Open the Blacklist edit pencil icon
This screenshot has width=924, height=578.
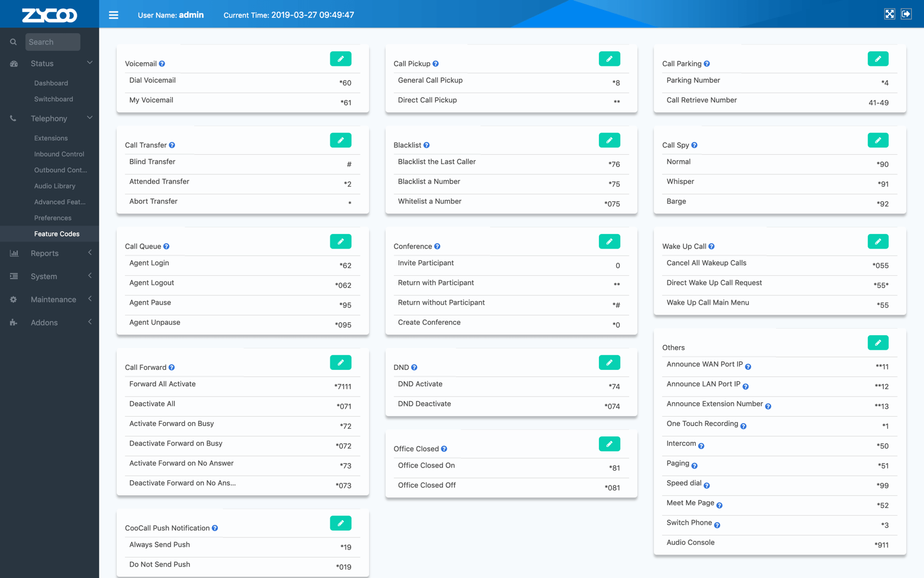(609, 140)
